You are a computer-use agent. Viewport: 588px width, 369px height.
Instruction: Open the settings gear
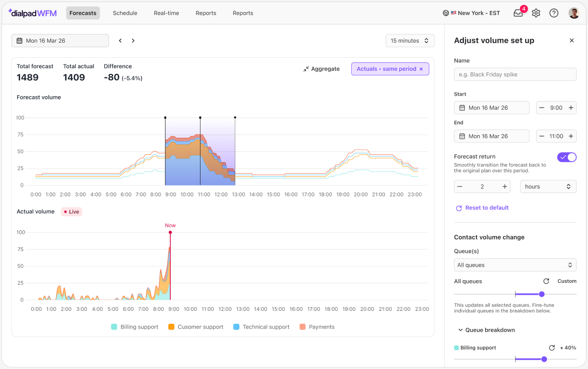[x=536, y=13]
